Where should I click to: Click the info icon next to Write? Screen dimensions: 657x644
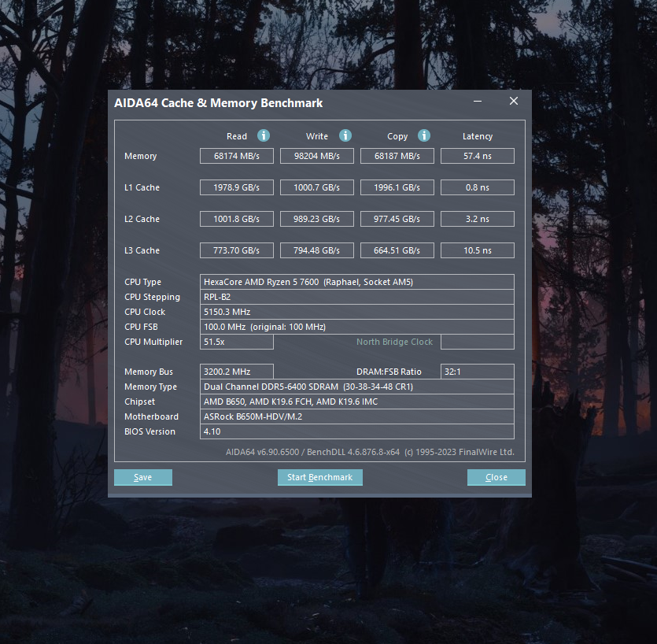[x=345, y=135]
